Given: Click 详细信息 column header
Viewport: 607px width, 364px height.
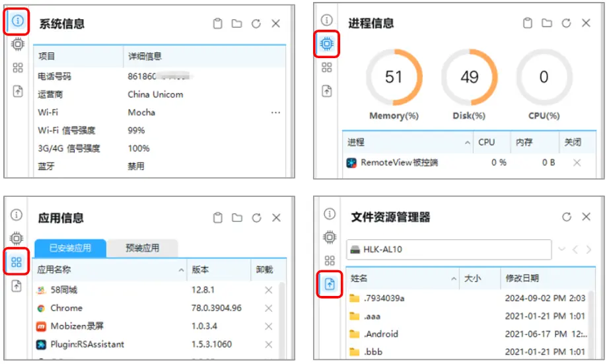Looking at the screenshot, I should 204,56.
